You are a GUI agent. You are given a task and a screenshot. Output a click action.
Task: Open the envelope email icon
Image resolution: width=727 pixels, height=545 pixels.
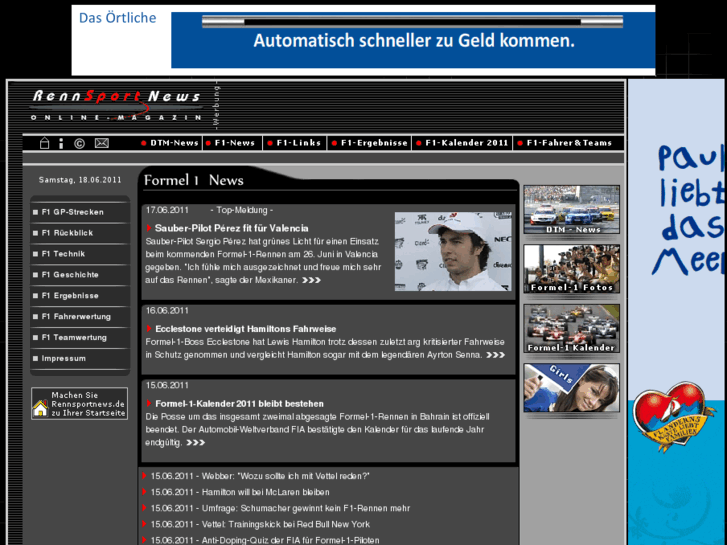pyautogui.click(x=102, y=143)
